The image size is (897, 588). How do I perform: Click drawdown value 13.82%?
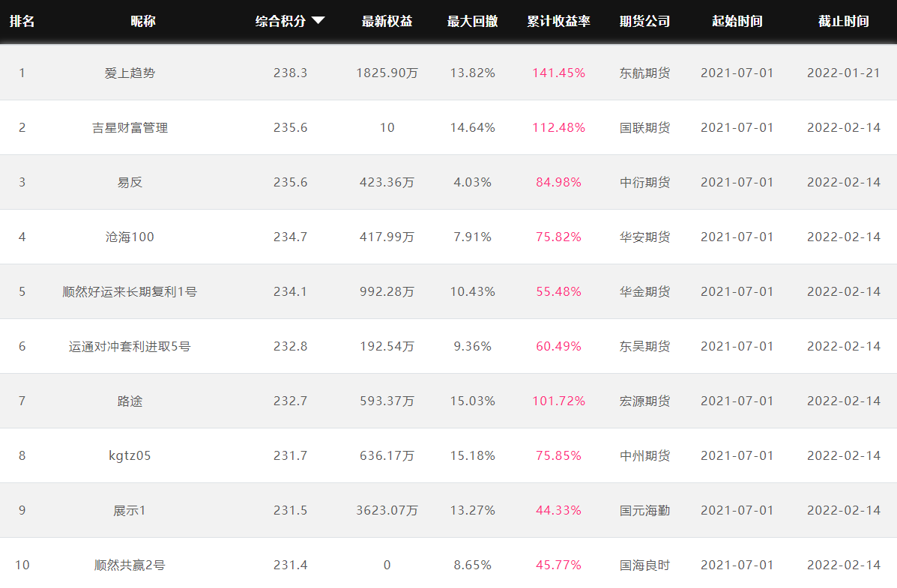pyautogui.click(x=473, y=73)
